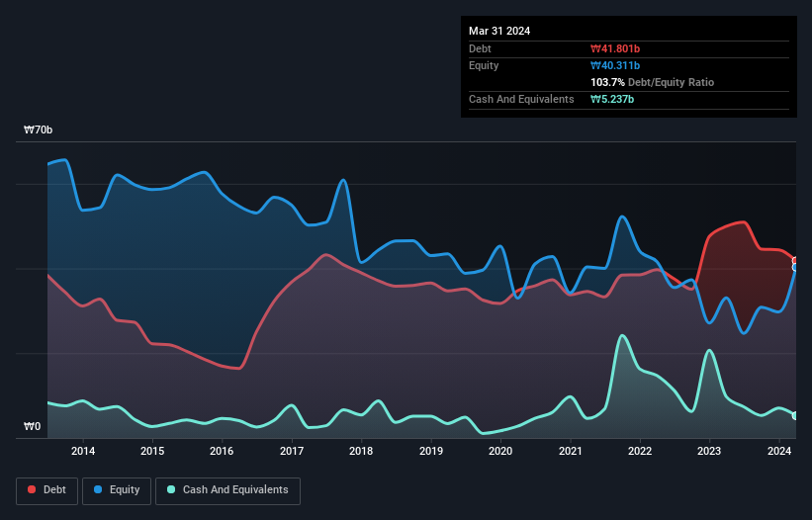Click the 2020 x-axis label
The image size is (812, 520).
pyautogui.click(x=500, y=451)
